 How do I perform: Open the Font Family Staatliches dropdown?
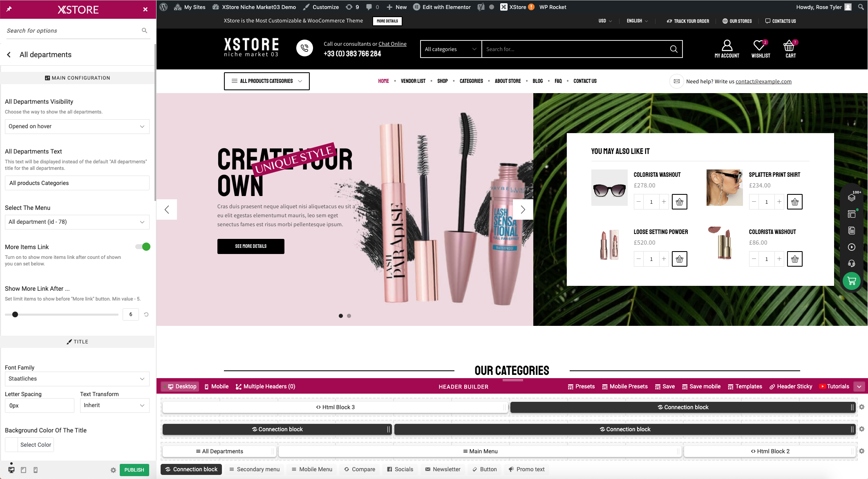click(77, 379)
